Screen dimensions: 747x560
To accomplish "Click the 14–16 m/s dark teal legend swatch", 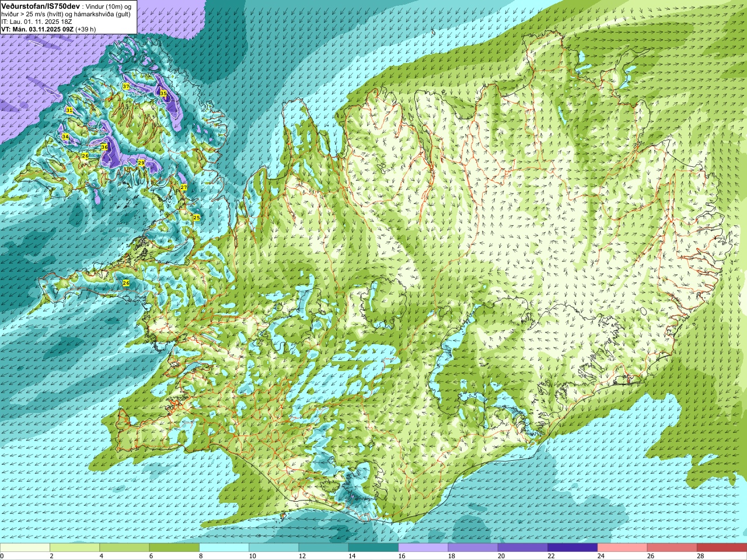I will (x=373, y=548).
